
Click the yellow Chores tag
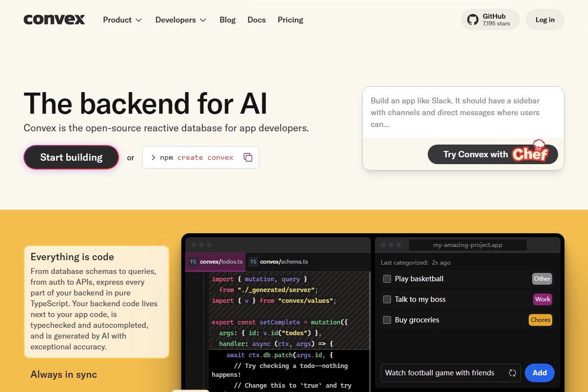(x=540, y=320)
